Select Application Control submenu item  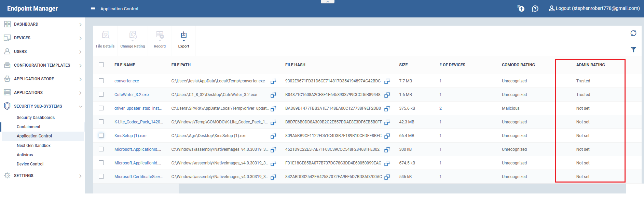coord(34,136)
